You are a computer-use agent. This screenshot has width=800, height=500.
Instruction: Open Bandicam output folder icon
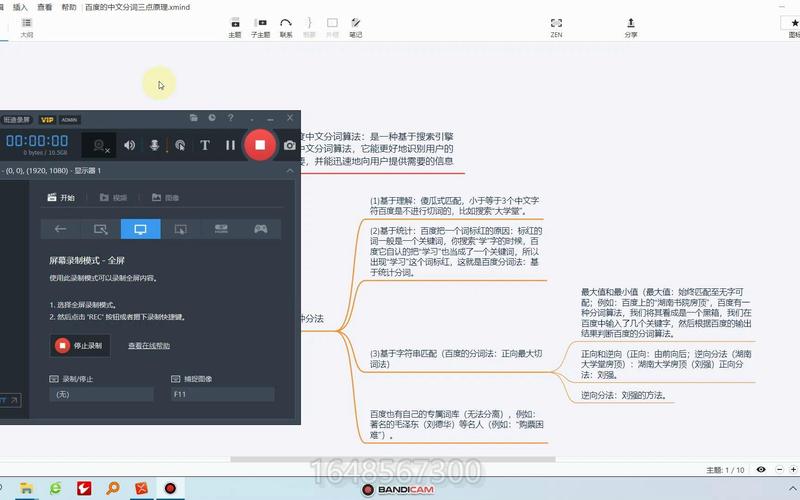click(193, 118)
